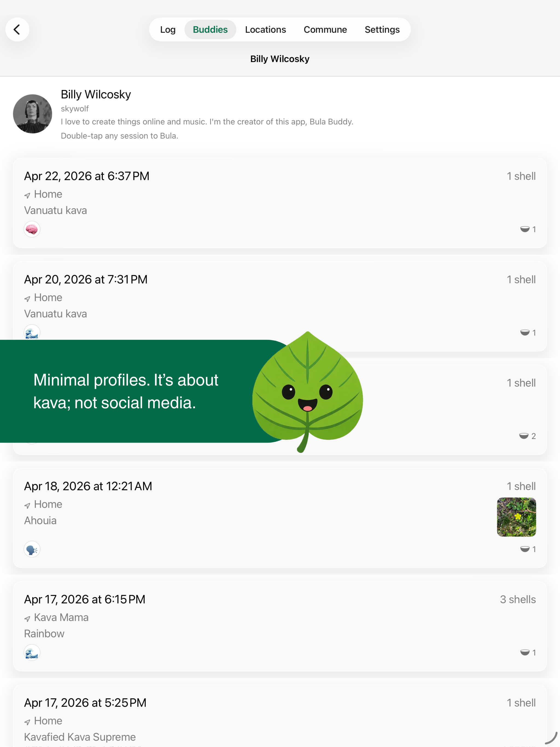Tap the bula bowl icon on Apr 22 session

tap(525, 229)
